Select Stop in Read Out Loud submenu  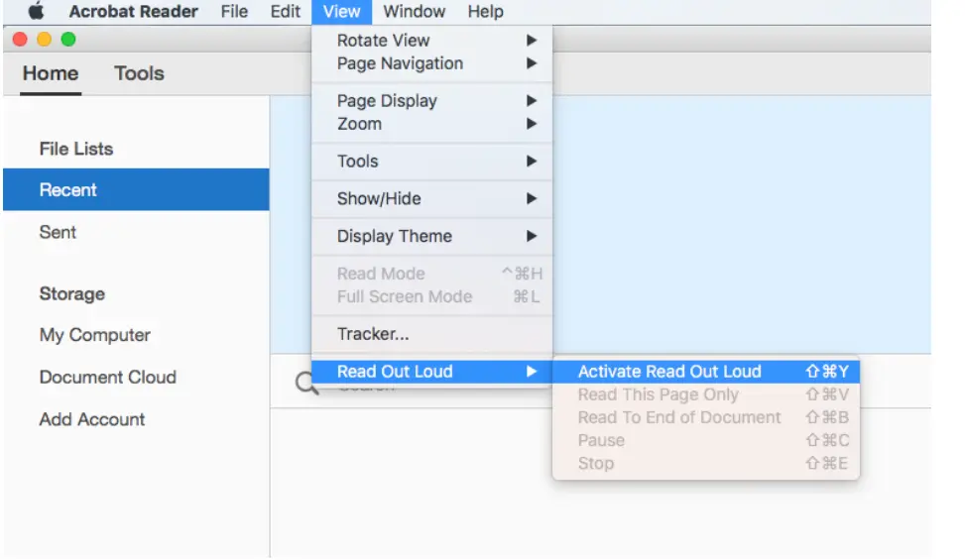coord(706,464)
